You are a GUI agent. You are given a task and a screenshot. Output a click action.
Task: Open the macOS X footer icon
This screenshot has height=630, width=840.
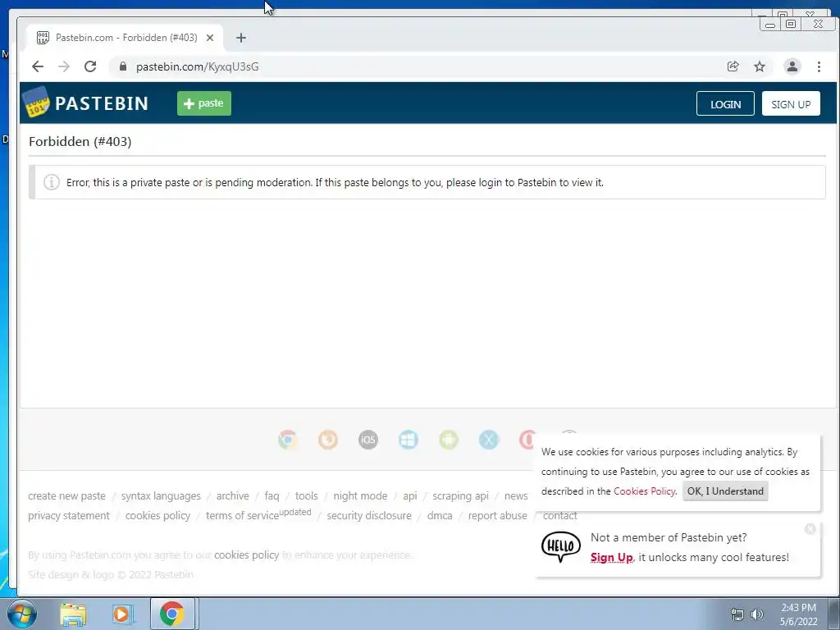[x=489, y=440]
